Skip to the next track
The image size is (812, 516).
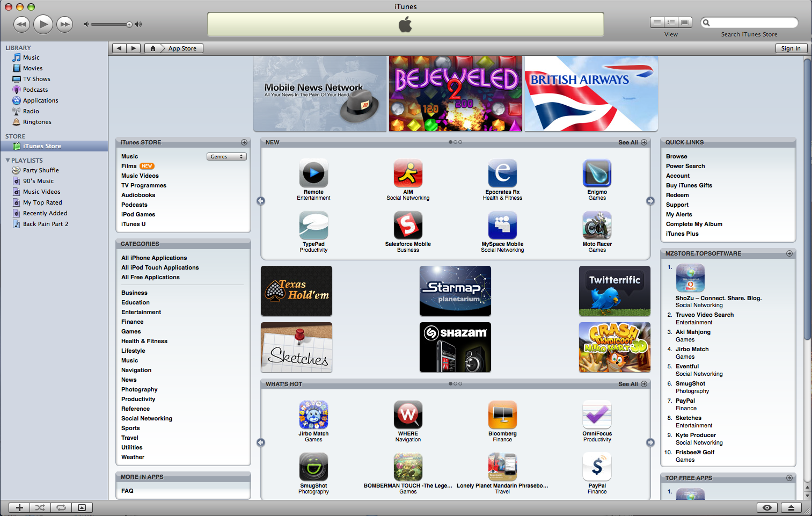pos(65,24)
